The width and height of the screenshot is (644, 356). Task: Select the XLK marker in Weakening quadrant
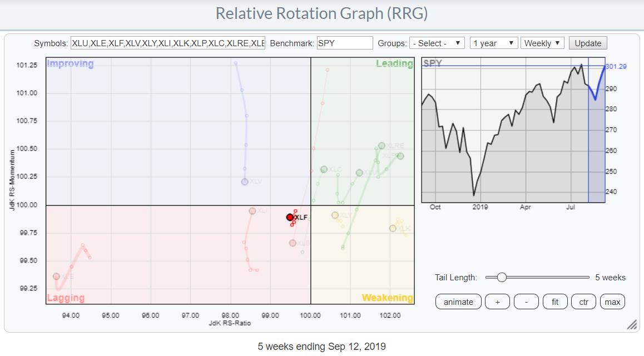pyautogui.click(x=393, y=229)
